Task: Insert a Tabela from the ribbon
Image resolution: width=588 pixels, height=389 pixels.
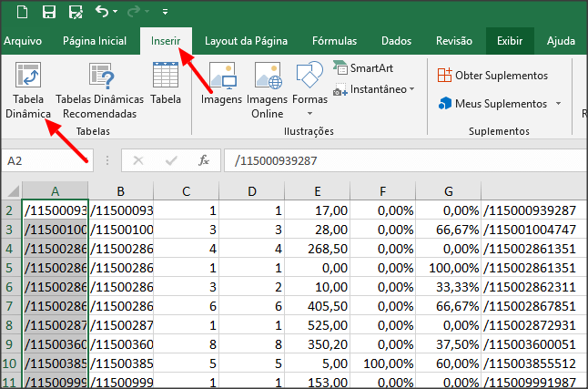Action: pyautogui.click(x=166, y=84)
